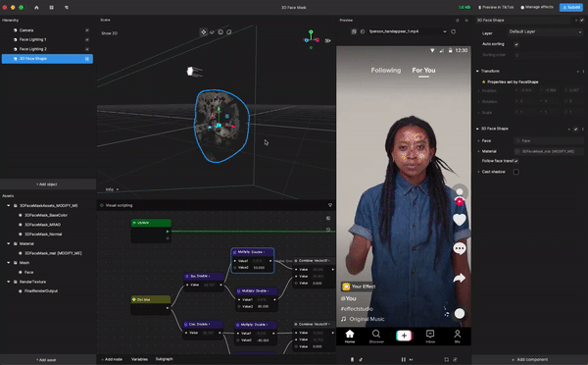Click the refresh icon beside preview video name
The image size is (588, 365).
point(454,31)
